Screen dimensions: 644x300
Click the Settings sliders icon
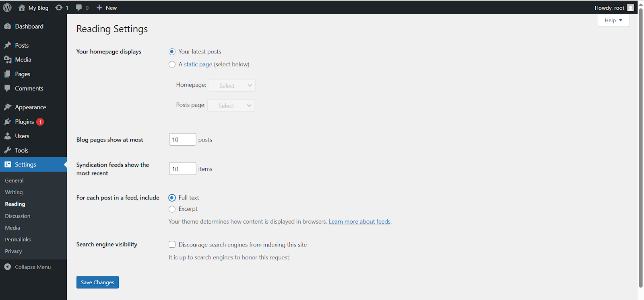[x=8, y=164]
